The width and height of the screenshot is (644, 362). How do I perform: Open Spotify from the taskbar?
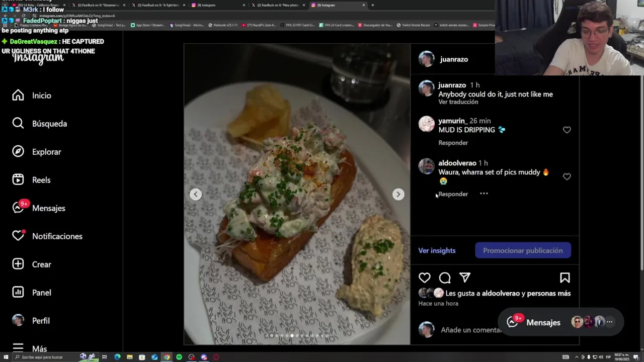pos(179,357)
